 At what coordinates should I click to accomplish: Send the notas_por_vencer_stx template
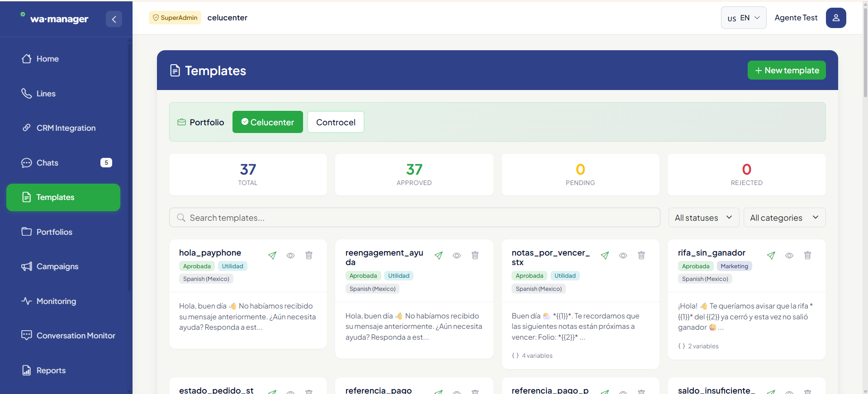tap(605, 256)
